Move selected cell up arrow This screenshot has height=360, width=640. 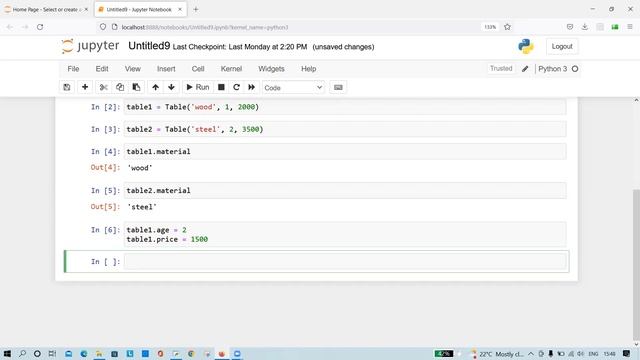(x=156, y=87)
